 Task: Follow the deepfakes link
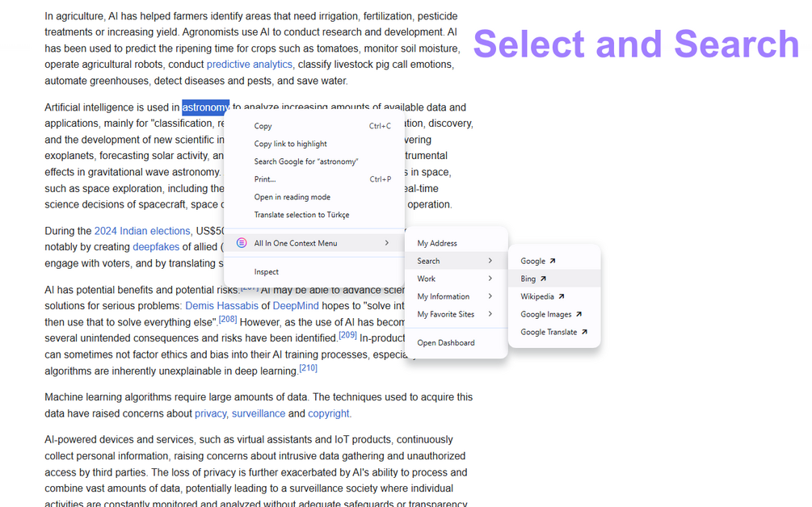(x=156, y=247)
